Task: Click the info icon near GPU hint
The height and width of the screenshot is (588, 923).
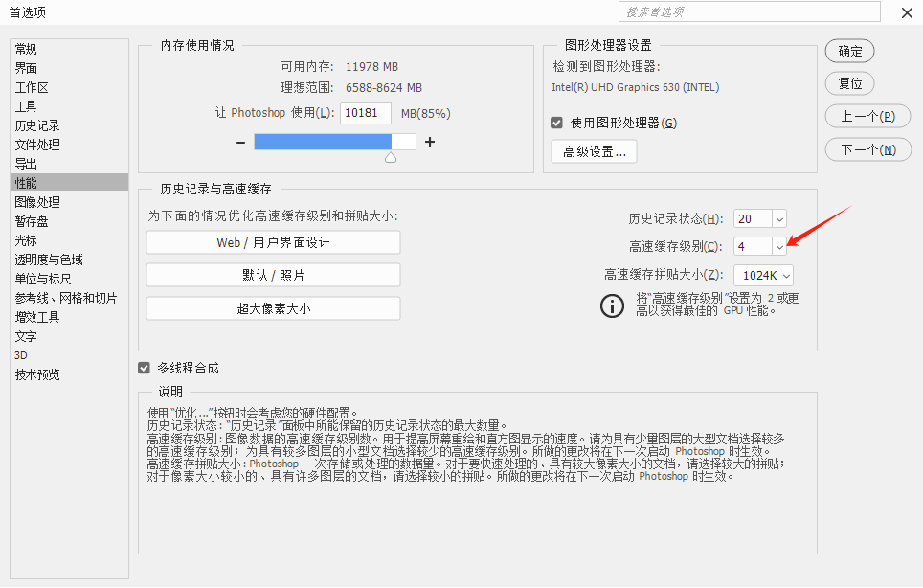Action: pyautogui.click(x=611, y=305)
